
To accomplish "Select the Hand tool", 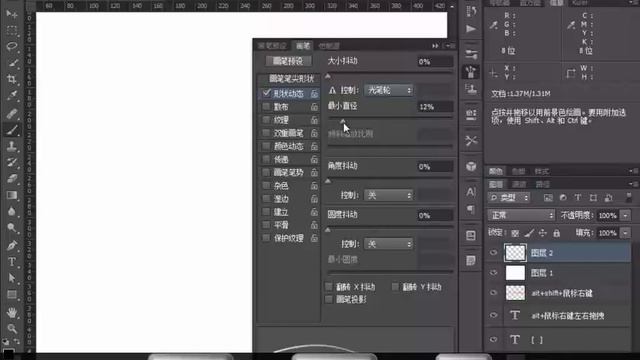I will tap(12, 312).
